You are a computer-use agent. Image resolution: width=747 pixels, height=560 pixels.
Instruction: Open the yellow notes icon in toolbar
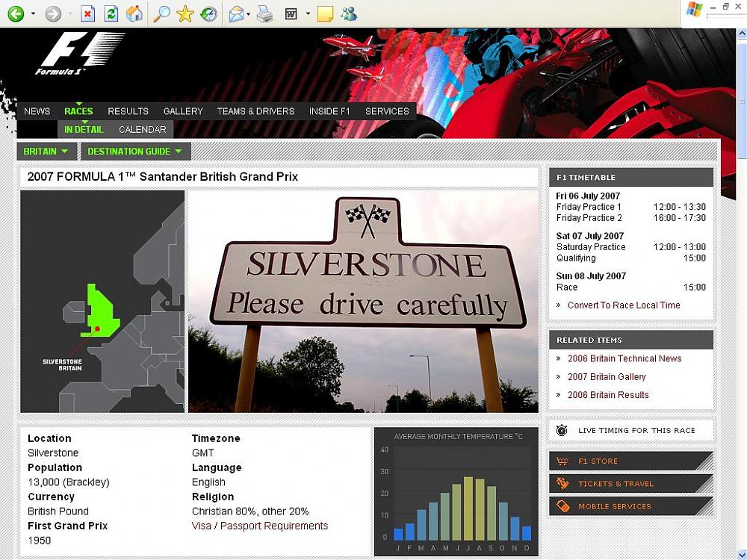tap(326, 14)
